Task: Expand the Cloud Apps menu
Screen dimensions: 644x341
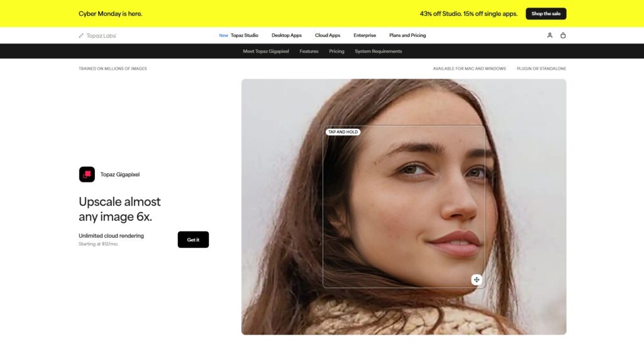Action: tap(327, 35)
